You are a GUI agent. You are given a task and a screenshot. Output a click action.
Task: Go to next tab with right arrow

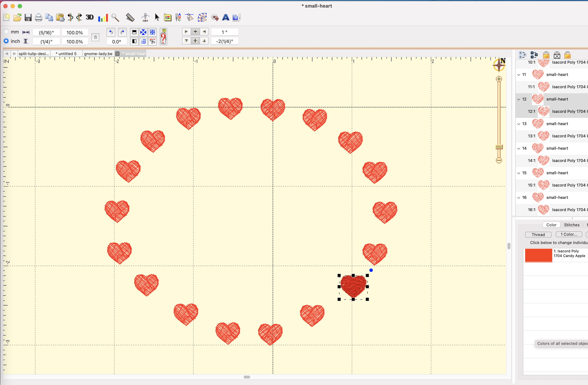14,54
